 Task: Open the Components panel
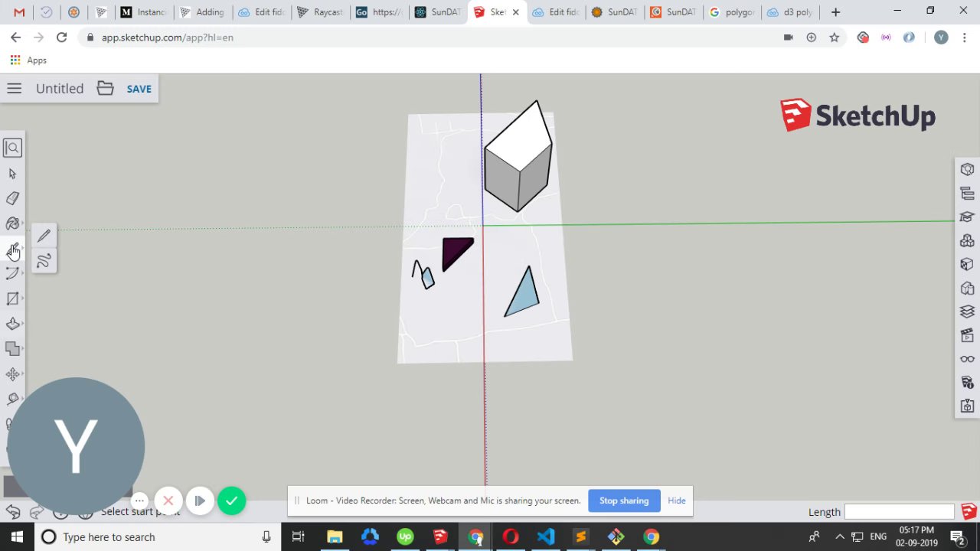[x=967, y=241]
